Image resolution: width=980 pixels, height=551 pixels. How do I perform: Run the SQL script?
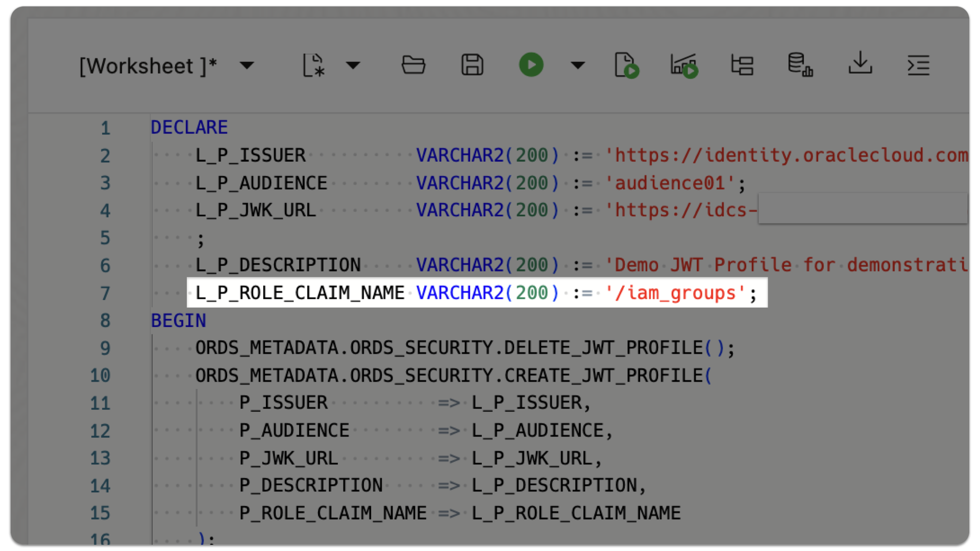628,65
